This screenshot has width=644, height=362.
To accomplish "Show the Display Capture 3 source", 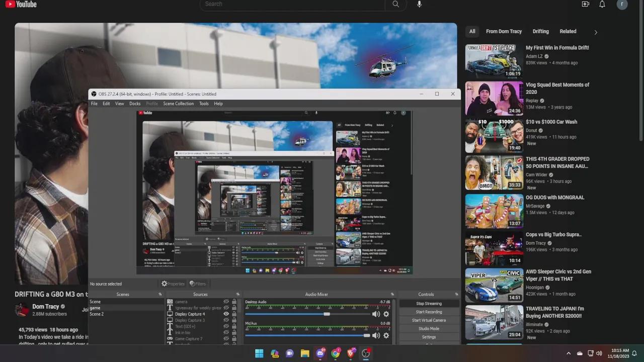I will click(226, 320).
